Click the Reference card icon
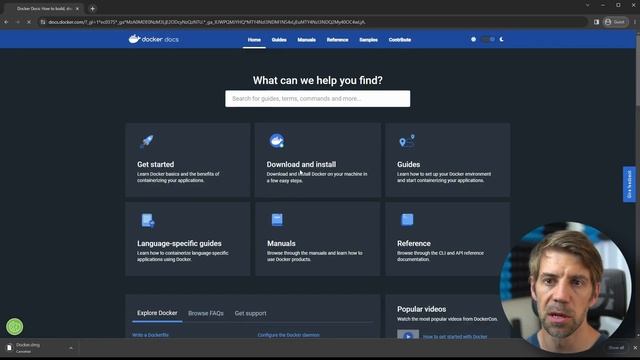Image resolution: width=640 pixels, height=360 pixels. coord(407,220)
